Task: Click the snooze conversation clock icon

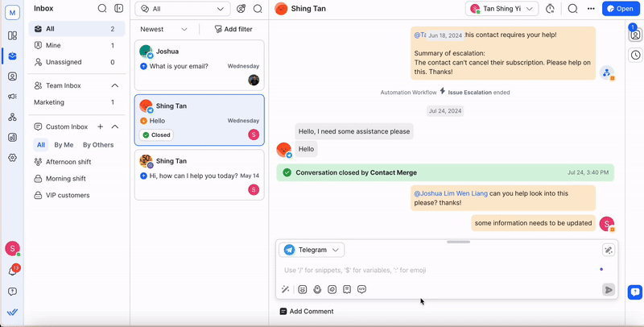Action: [550, 9]
